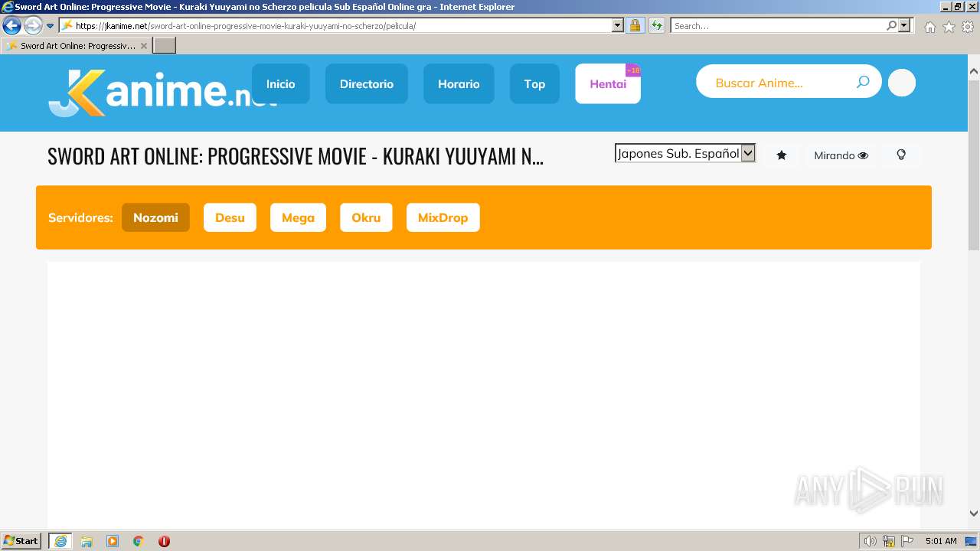This screenshot has height=551, width=980.
Task: Switch to the Okru server
Action: pos(366,217)
